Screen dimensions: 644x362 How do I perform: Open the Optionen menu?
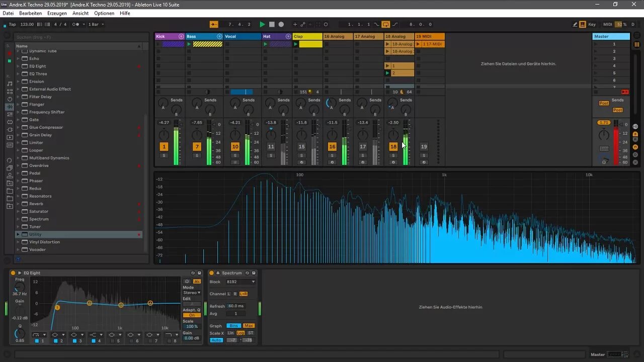click(x=104, y=13)
